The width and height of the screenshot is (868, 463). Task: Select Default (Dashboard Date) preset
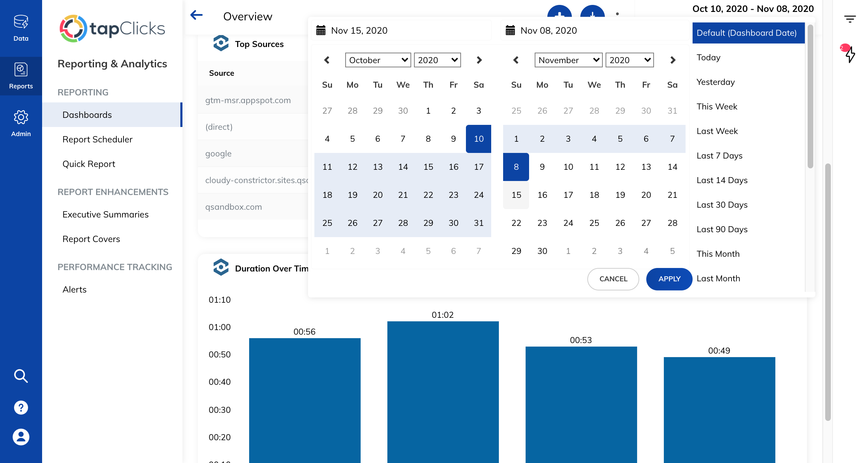[748, 33]
